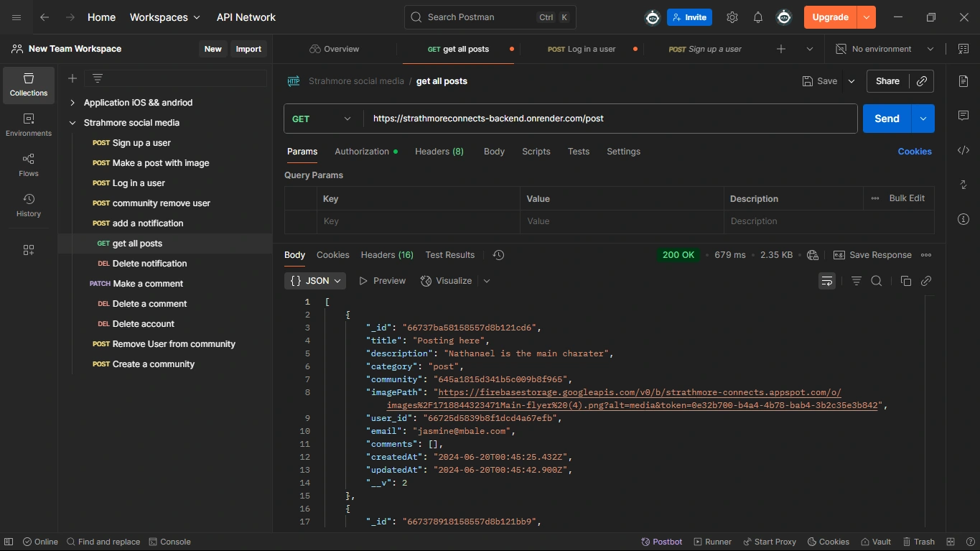980x551 pixels.
Task: Click the request URL input field
Action: (x=610, y=119)
